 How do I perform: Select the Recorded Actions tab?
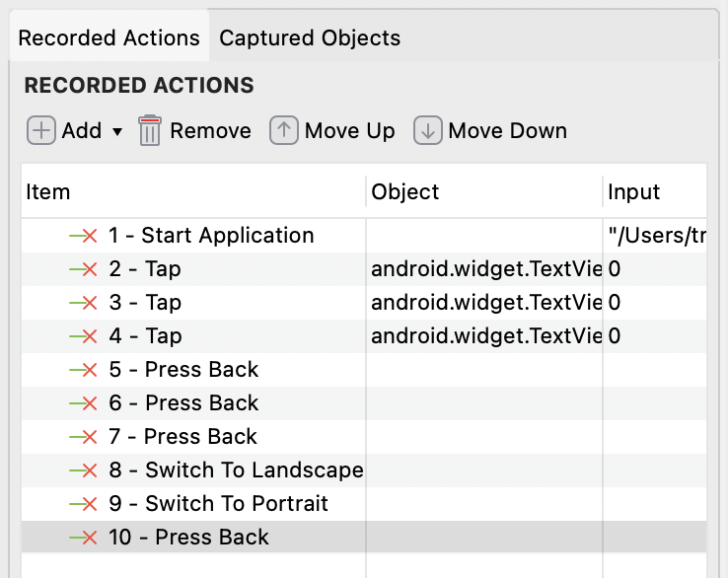[109, 38]
